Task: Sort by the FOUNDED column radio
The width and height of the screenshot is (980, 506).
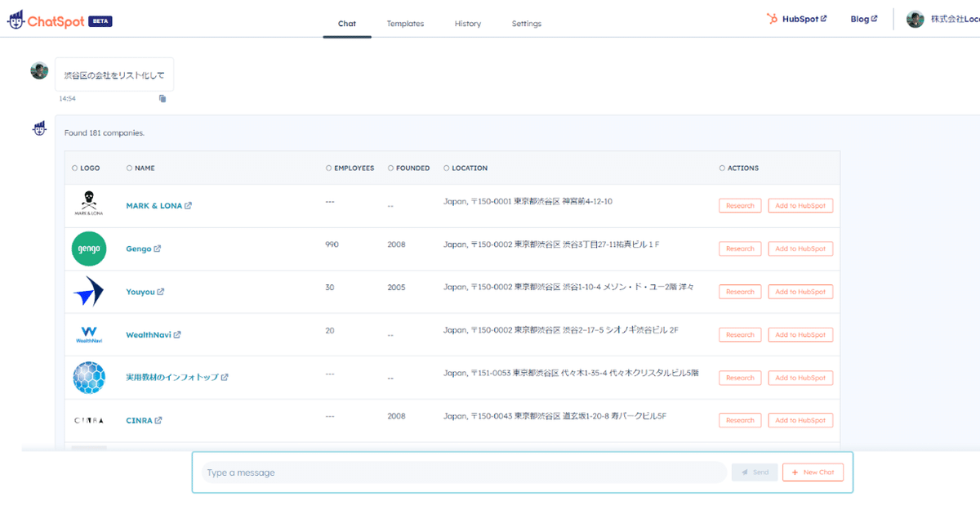Action: [x=391, y=168]
